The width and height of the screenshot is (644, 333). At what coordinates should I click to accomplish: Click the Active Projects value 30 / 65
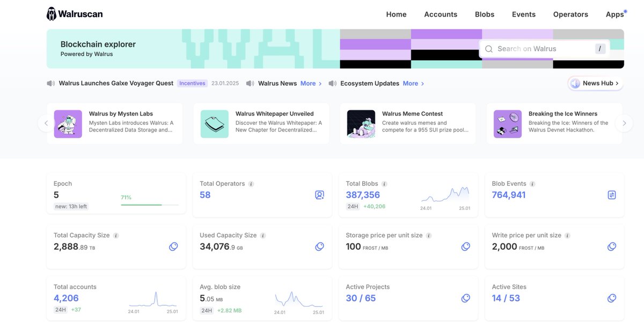point(361,298)
